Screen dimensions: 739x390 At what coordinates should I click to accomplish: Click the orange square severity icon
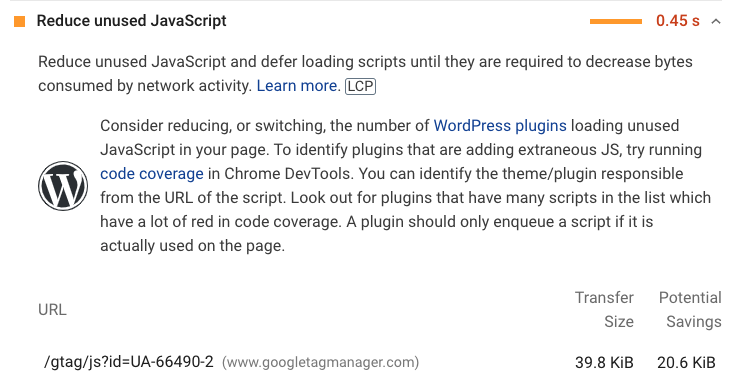click(19, 21)
